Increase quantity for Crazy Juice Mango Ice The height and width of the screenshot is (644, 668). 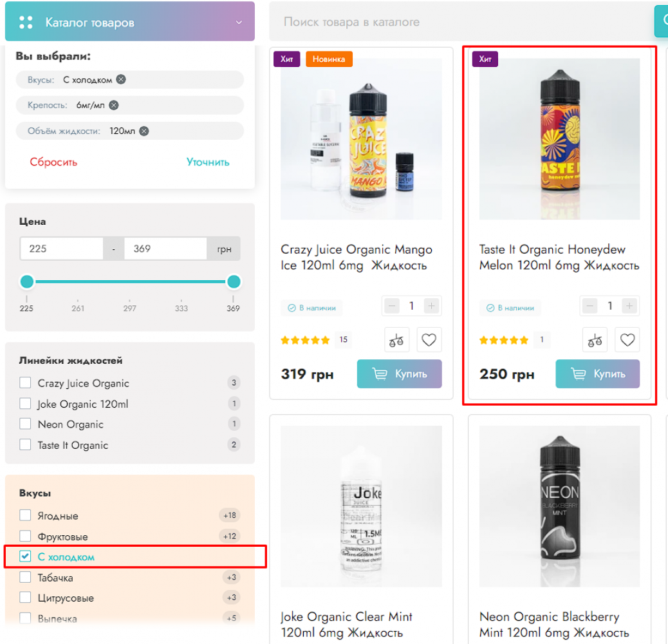click(x=431, y=306)
